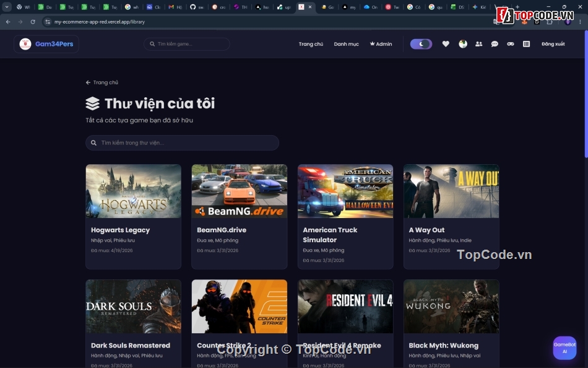
Task: Click the A Way Out title
Action: tap(426, 230)
